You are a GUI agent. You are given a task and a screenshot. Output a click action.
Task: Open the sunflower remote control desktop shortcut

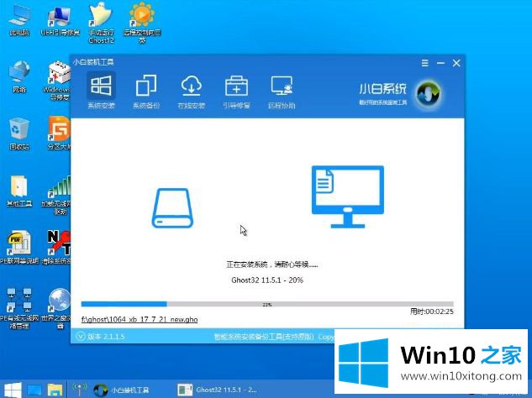[x=142, y=24]
